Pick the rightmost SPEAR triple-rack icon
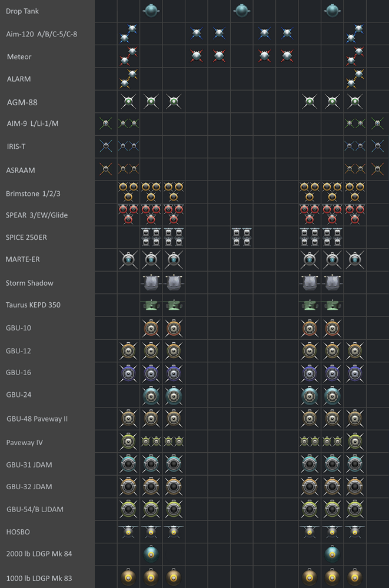 tap(355, 214)
